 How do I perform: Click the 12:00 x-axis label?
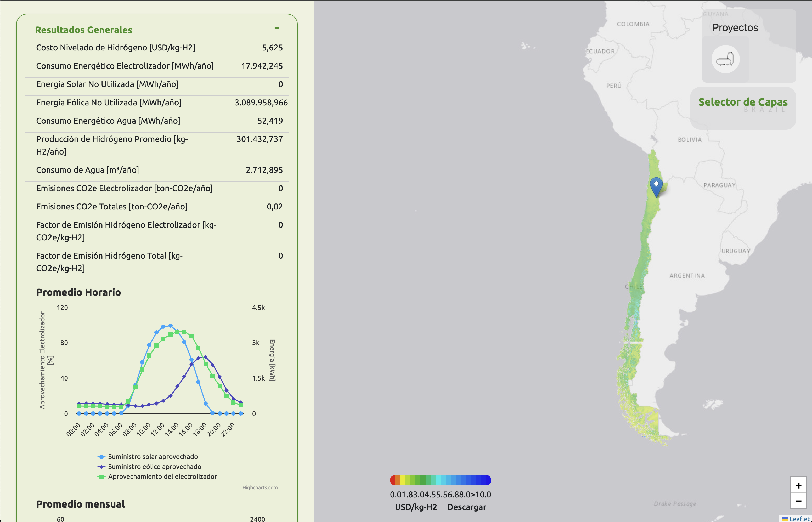157,429
